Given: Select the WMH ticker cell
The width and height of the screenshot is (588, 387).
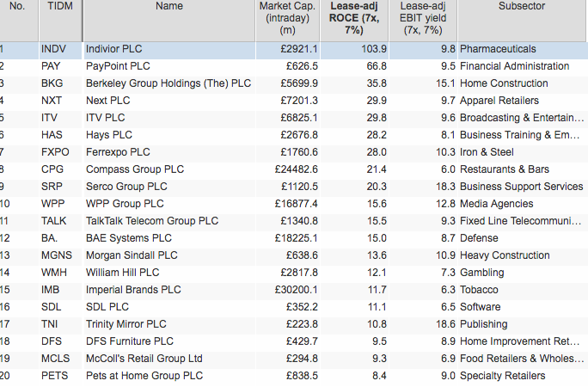Looking at the screenshot, I should (x=54, y=273).
